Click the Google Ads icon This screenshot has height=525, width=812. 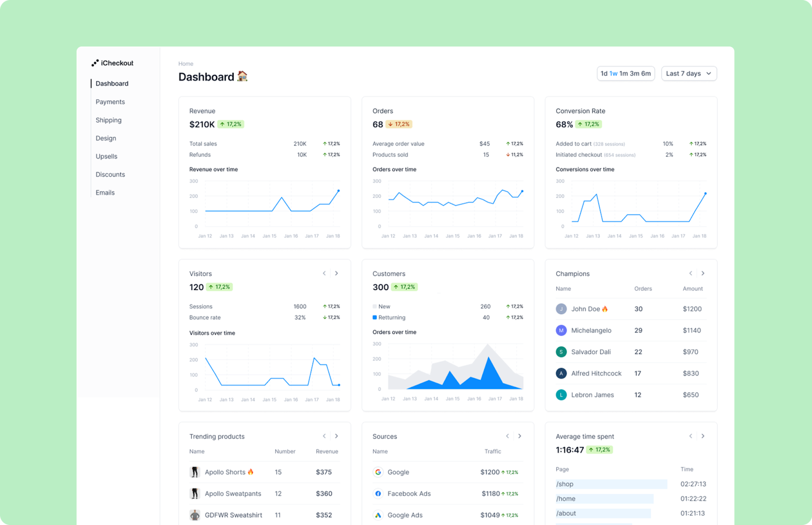pos(378,515)
